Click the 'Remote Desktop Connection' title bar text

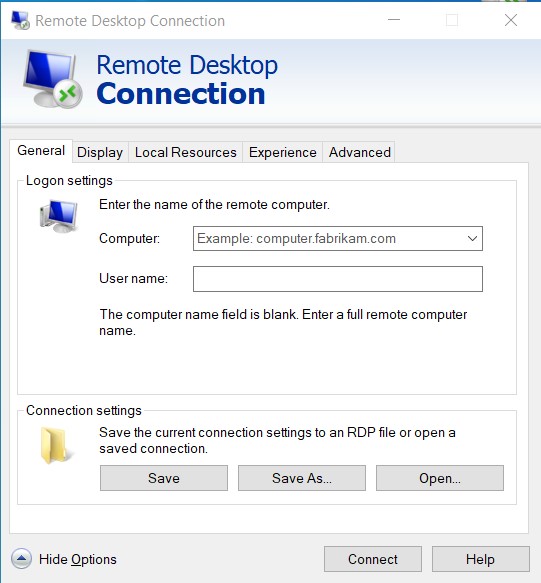130,21
